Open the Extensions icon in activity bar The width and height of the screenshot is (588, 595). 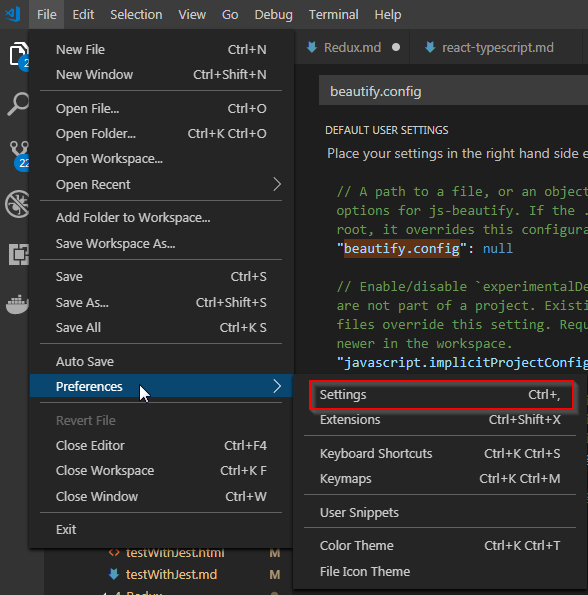click(19, 254)
